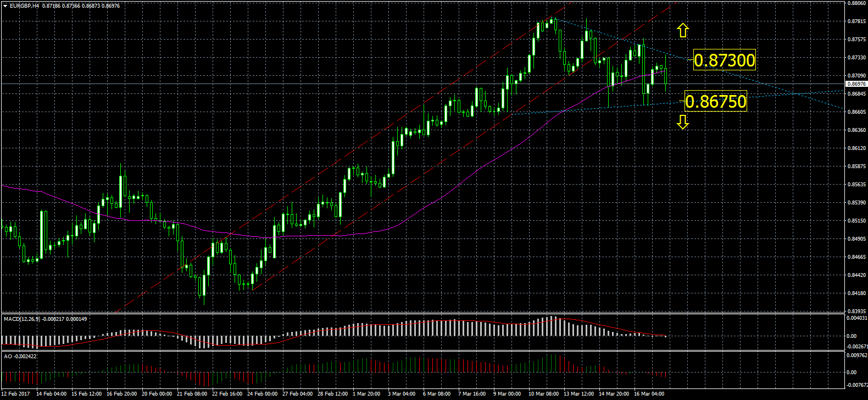
Task: Click the 16 Mar 04:00 time label
Action: tap(649, 394)
